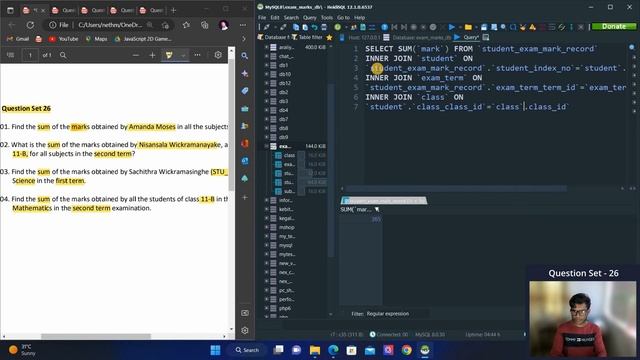The height and width of the screenshot is (360, 640).
Task: Open Chrome from the taskbar
Action: 407,350
